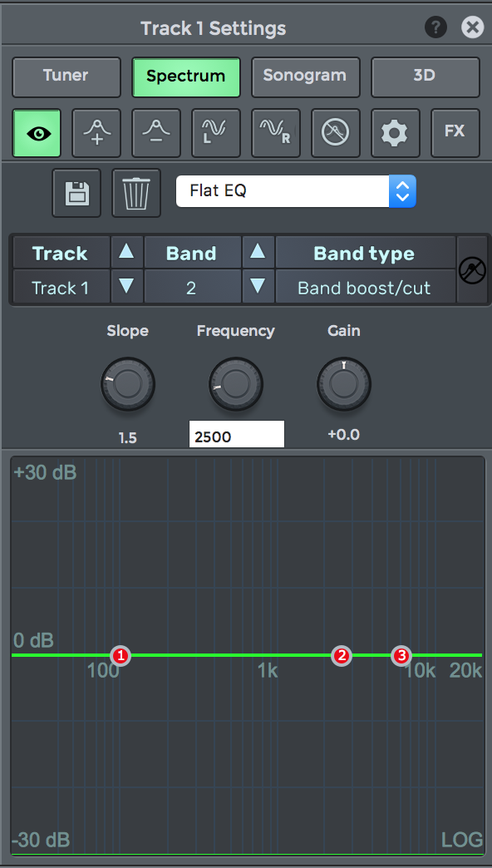Viewport: 492px width, 868px height.
Task: Select the left channel waveform icon
Action: pos(216,133)
